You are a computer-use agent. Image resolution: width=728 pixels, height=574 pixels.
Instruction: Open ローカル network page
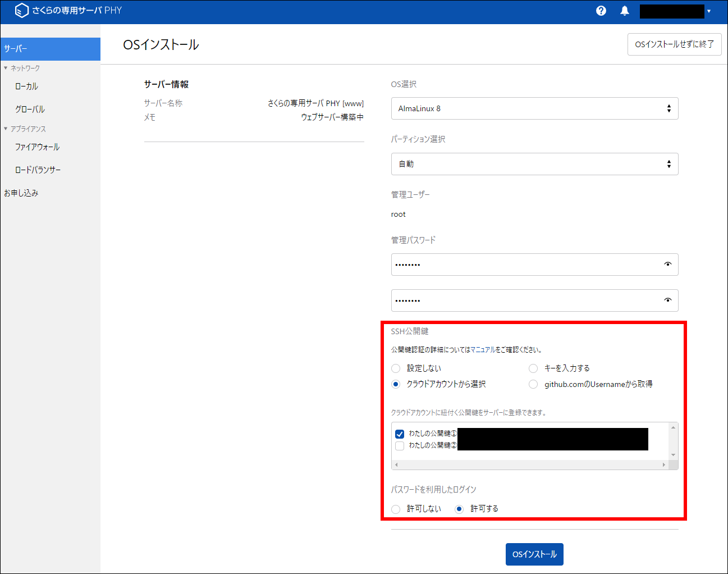pos(26,86)
